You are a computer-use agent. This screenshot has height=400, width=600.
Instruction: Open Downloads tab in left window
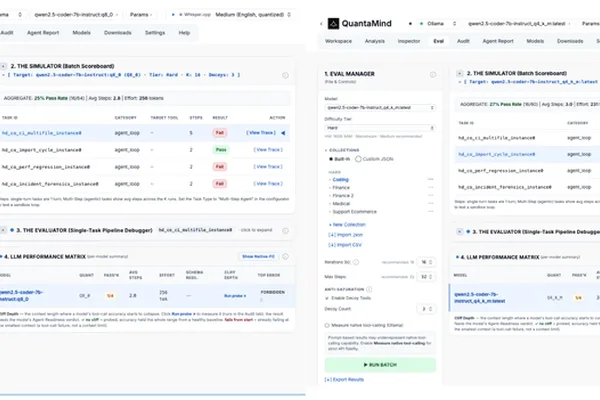[117, 33]
